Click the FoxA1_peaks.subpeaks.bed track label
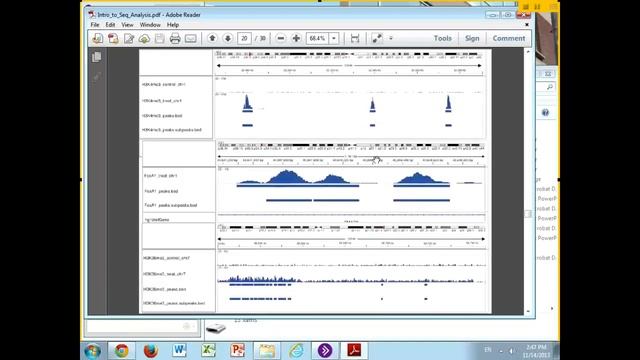The height and width of the screenshot is (360, 640). pos(171,205)
